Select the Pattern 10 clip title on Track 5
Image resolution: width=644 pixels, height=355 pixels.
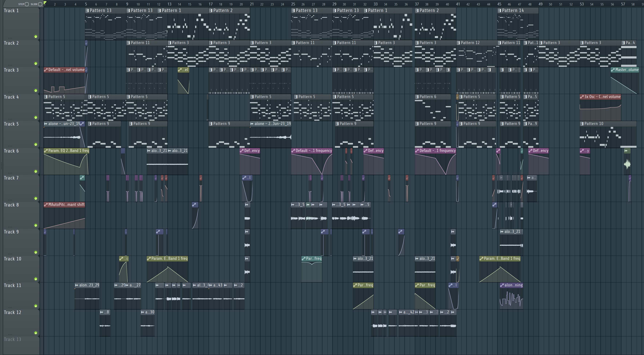(x=608, y=124)
